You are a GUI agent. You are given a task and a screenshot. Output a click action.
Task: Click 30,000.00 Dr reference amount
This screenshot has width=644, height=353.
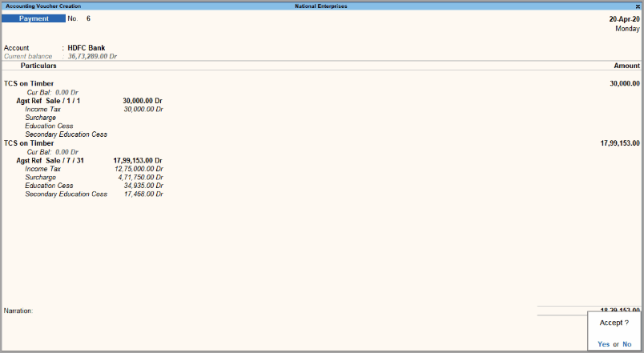143,101
